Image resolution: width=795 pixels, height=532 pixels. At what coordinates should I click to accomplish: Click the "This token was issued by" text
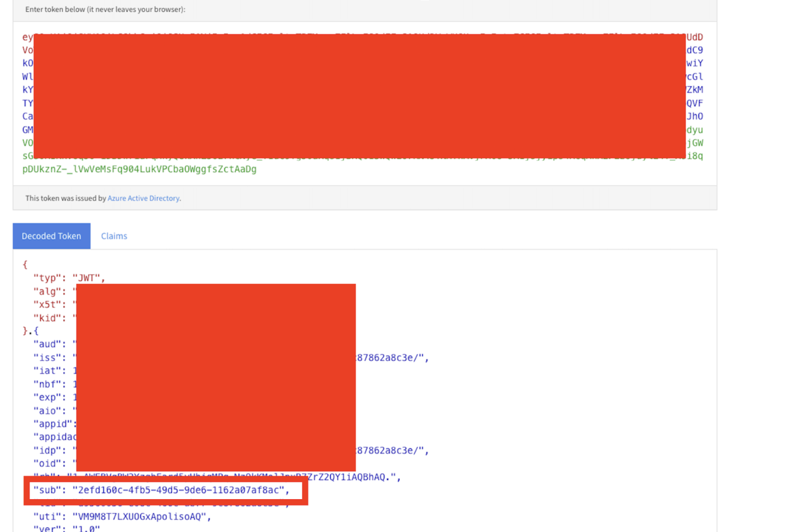pyautogui.click(x=65, y=198)
